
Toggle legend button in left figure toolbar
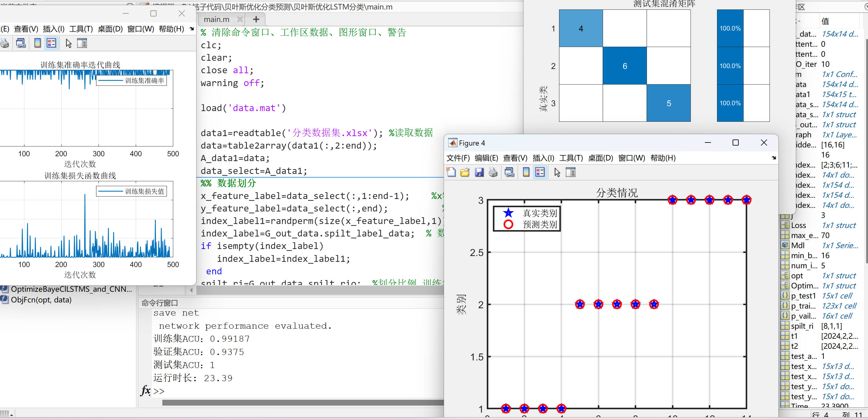tap(51, 43)
